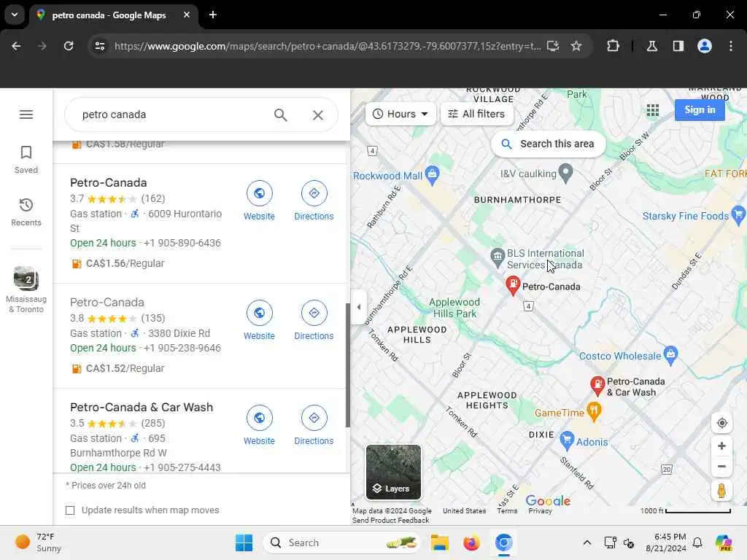Open Privacy link on map footer
The height and width of the screenshot is (560, 747).
point(540,511)
